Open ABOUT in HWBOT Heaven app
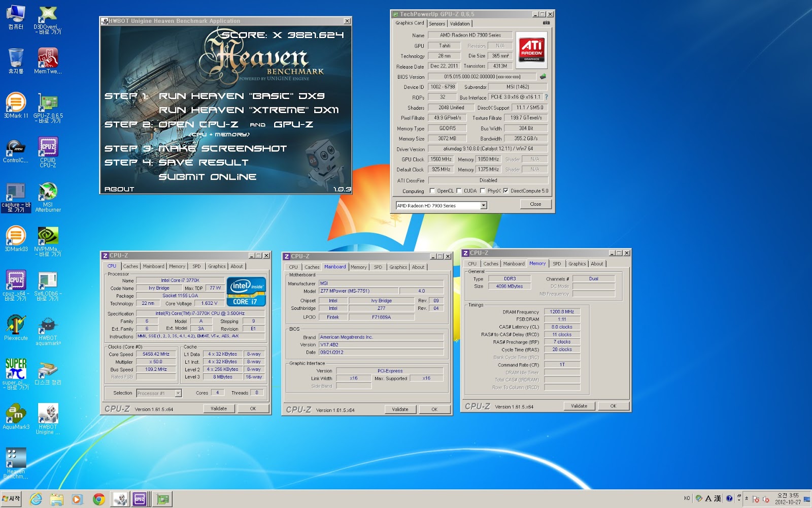812x508 pixels. coord(119,189)
